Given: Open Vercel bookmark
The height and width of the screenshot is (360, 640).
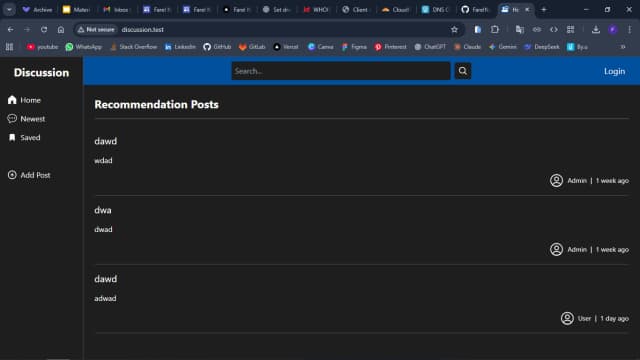Looking at the screenshot, I should click(x=286, y=47).
